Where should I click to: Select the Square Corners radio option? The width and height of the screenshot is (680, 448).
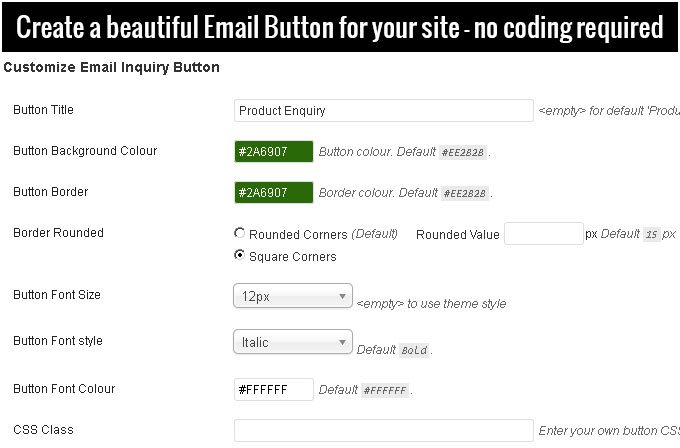(239, 255)
